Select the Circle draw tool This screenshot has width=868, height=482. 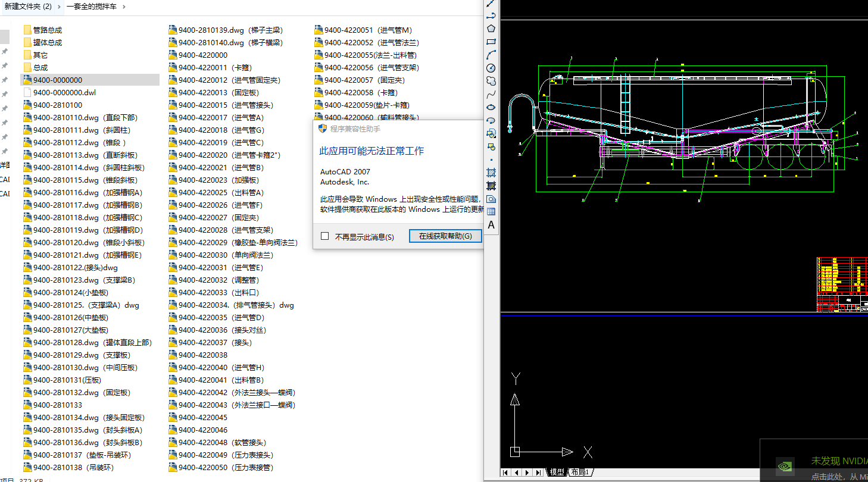click(491, 68)
